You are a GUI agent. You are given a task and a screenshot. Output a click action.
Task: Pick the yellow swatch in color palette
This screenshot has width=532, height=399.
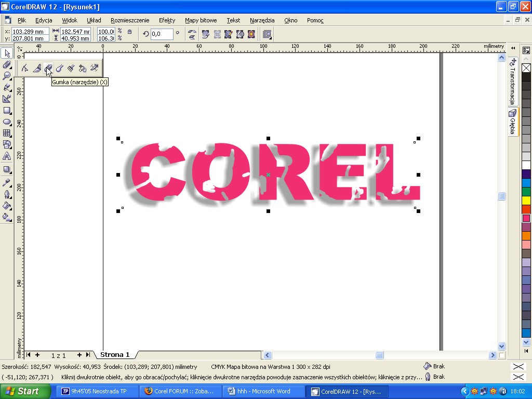(526, 200)
